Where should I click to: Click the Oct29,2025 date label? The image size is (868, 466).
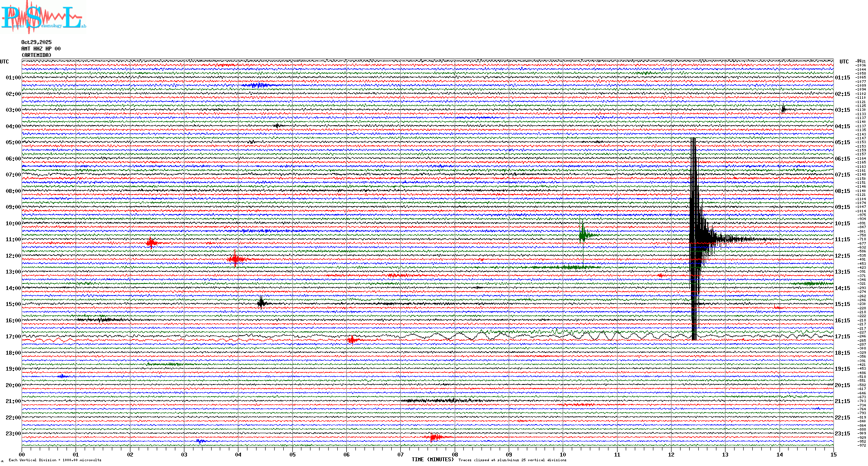(x=36, y=42)
